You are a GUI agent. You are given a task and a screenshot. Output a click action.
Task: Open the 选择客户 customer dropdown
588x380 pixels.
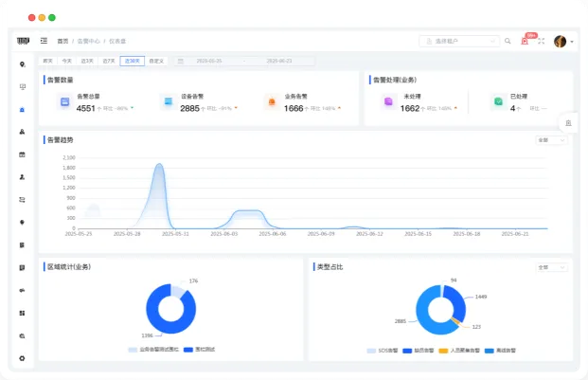458,41
